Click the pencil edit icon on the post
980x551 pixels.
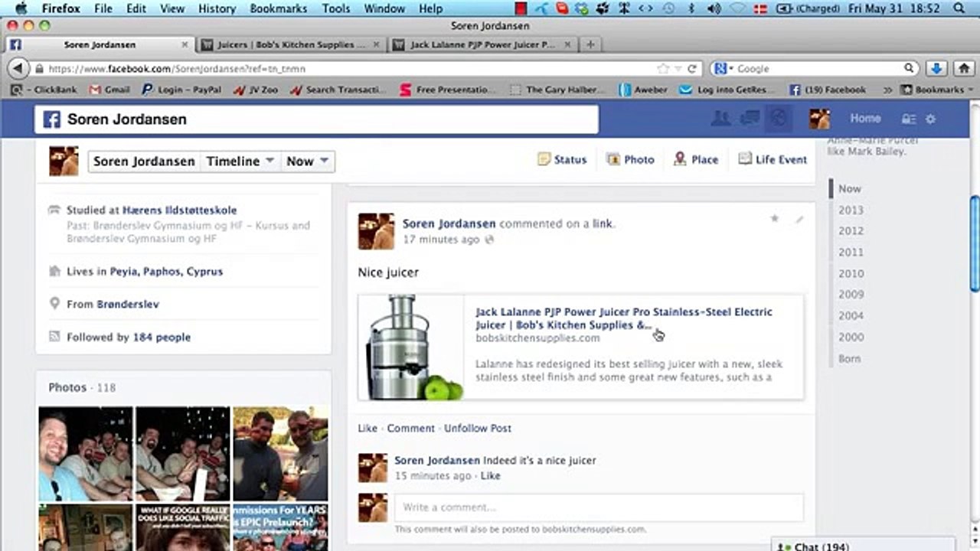pos(799,219)
